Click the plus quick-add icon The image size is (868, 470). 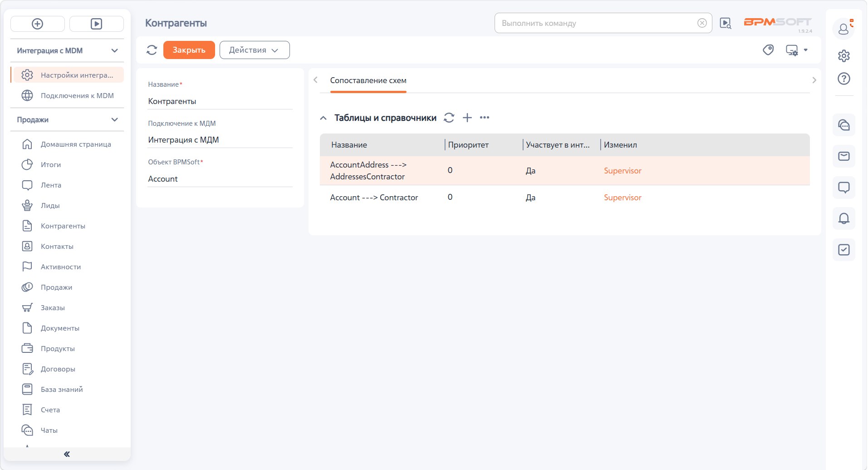click(37, 24)
